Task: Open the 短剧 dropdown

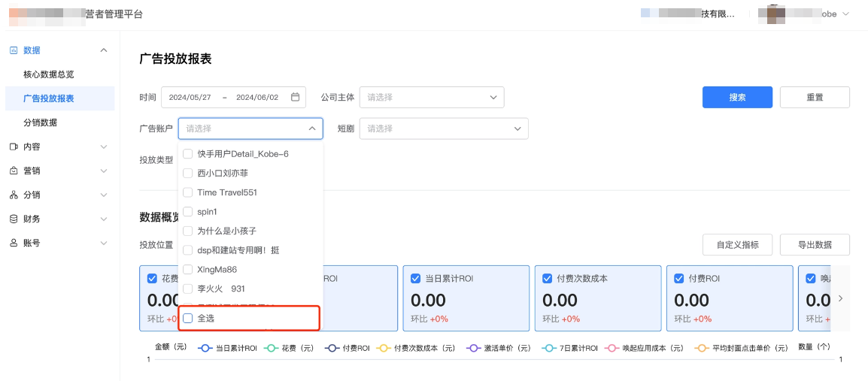Action: click(444, 129)
